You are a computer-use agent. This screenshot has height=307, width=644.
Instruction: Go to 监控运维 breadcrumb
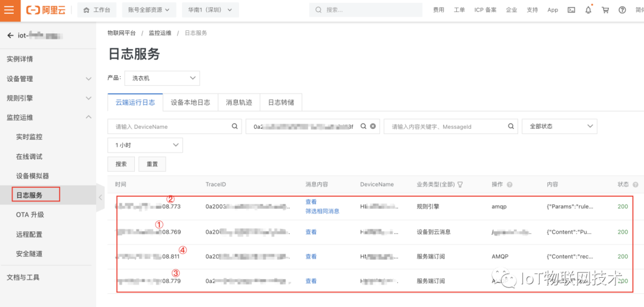pos(160,33)
